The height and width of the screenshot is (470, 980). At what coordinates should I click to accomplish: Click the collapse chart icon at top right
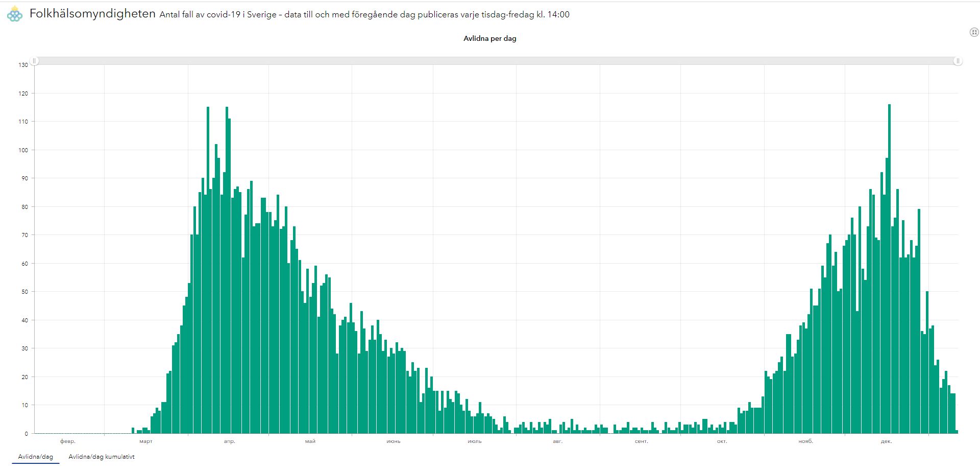[x=974, y=32]
